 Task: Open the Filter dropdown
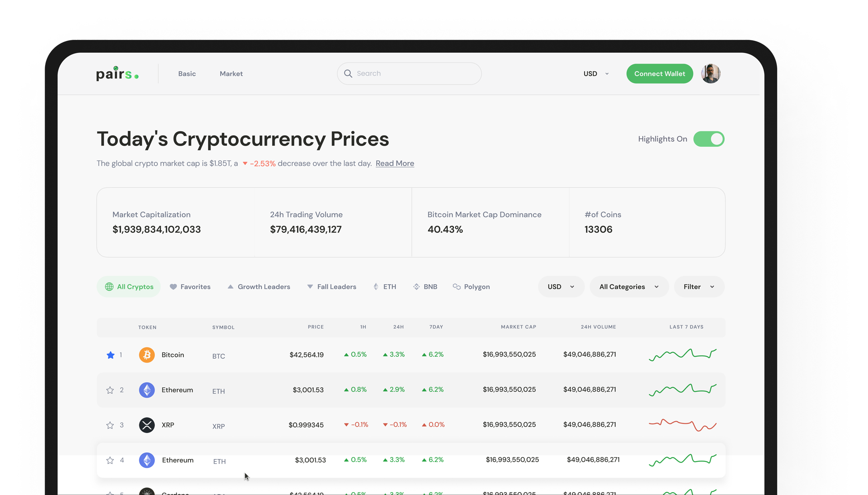tap(699, 287)
